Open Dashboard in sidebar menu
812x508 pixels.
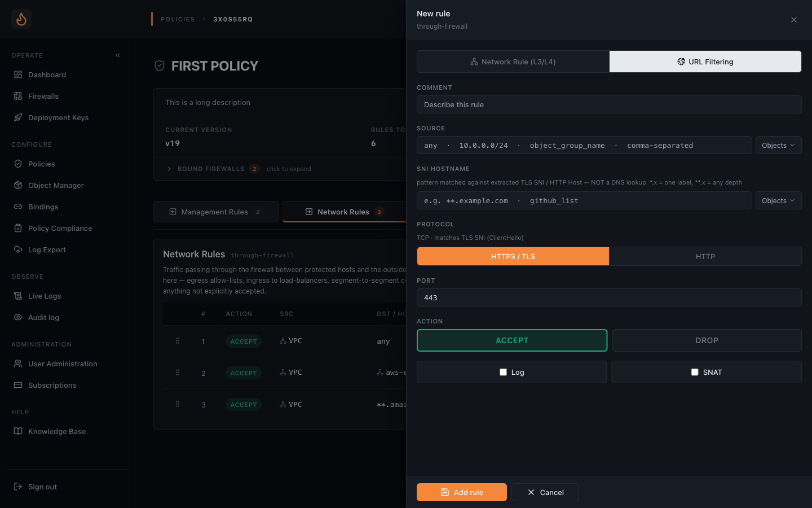(47, 75)
